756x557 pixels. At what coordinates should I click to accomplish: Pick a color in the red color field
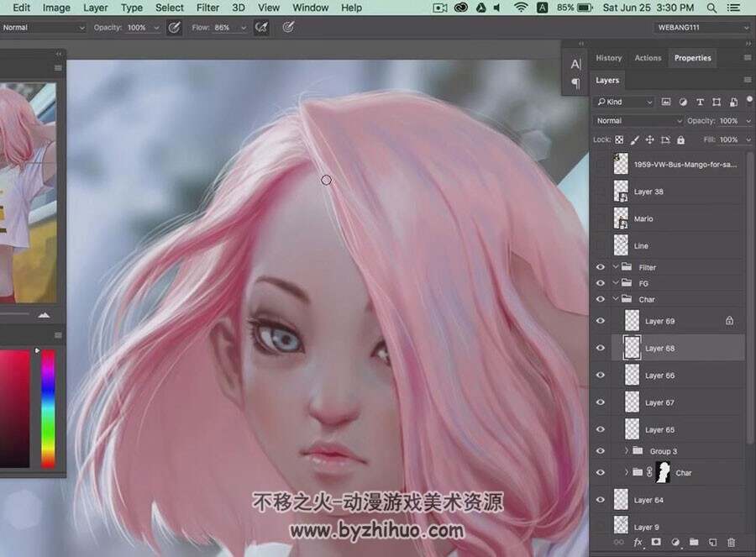14,408
